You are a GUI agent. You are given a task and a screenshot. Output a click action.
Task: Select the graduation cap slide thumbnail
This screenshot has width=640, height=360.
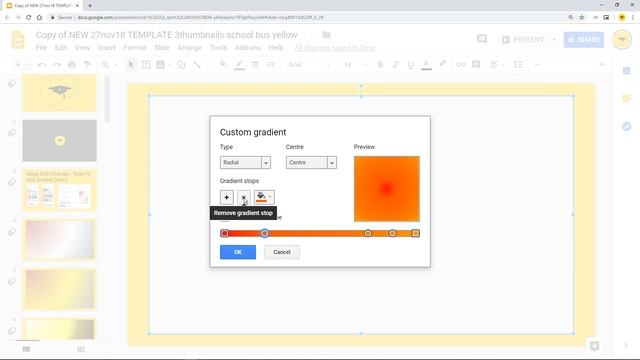coord(60,93)
